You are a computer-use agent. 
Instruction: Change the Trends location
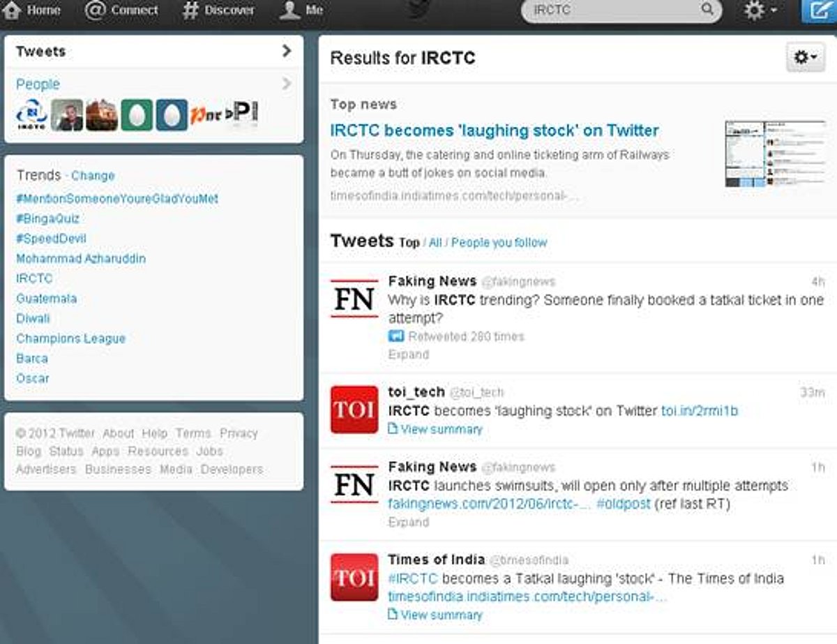[93, 176]
